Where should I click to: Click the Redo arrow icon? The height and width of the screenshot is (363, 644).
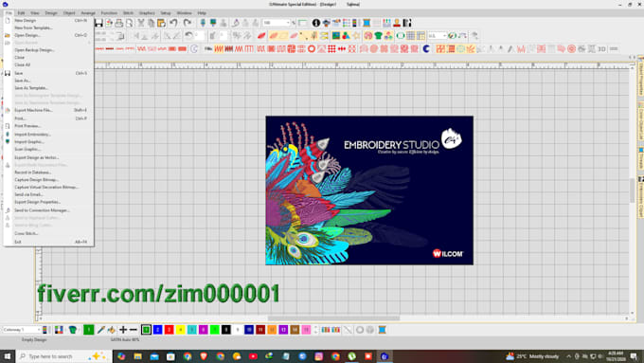coord(188,23)
